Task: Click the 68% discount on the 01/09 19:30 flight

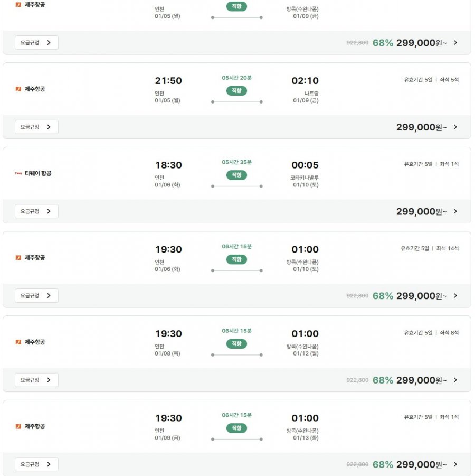Action: click(x=383, y=464)
